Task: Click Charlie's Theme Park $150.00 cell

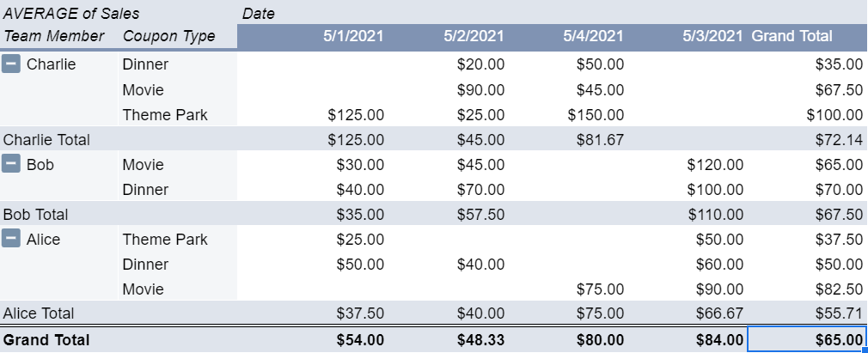Action: (596, 115)
